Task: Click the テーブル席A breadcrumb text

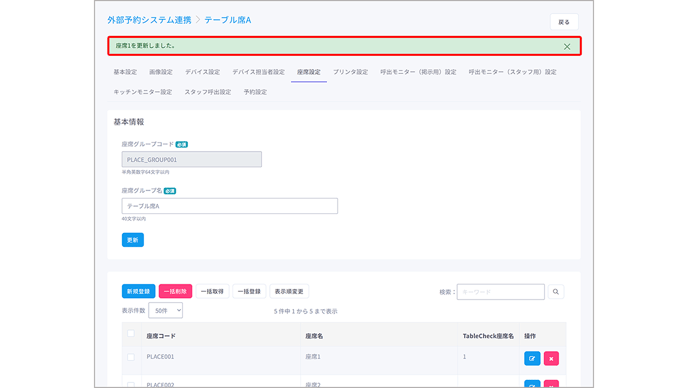Action: point(228,20)
